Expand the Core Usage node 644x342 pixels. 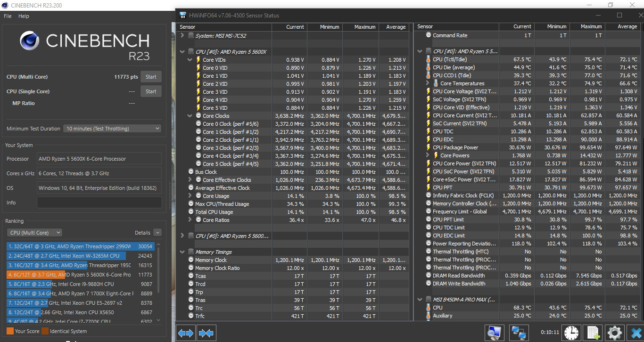190,196
